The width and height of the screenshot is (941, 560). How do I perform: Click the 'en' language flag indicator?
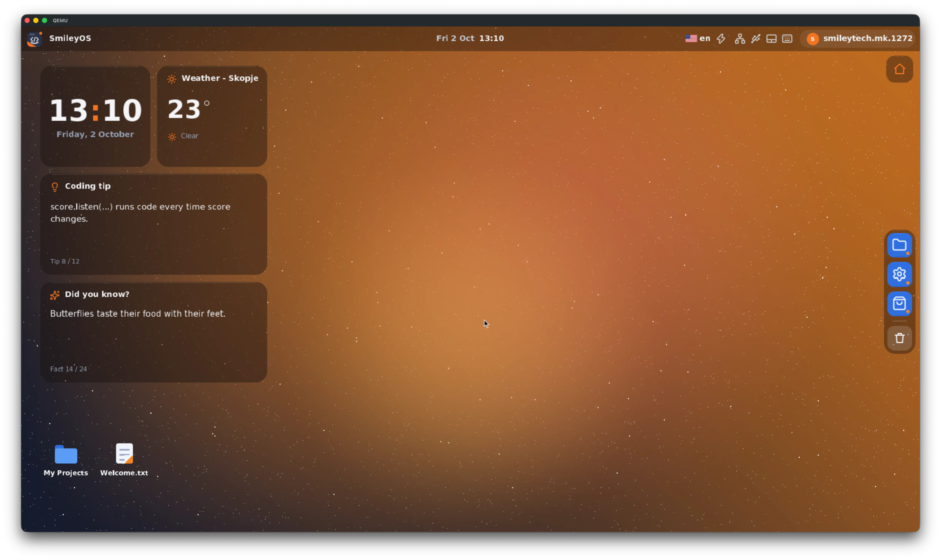[x=698, y=38]
